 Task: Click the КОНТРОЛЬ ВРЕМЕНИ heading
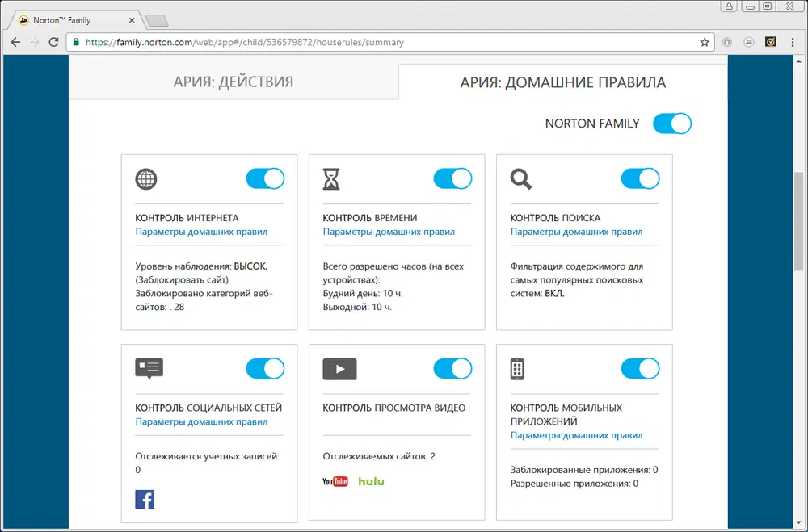(x=370, y=218)
